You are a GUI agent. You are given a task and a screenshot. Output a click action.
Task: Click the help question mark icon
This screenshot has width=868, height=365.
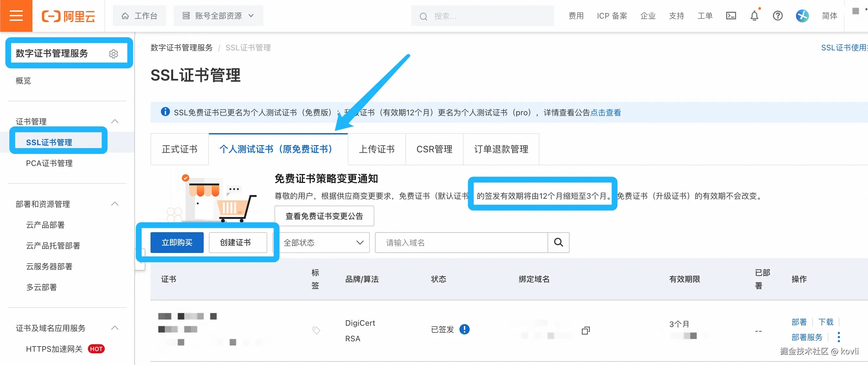778,16
